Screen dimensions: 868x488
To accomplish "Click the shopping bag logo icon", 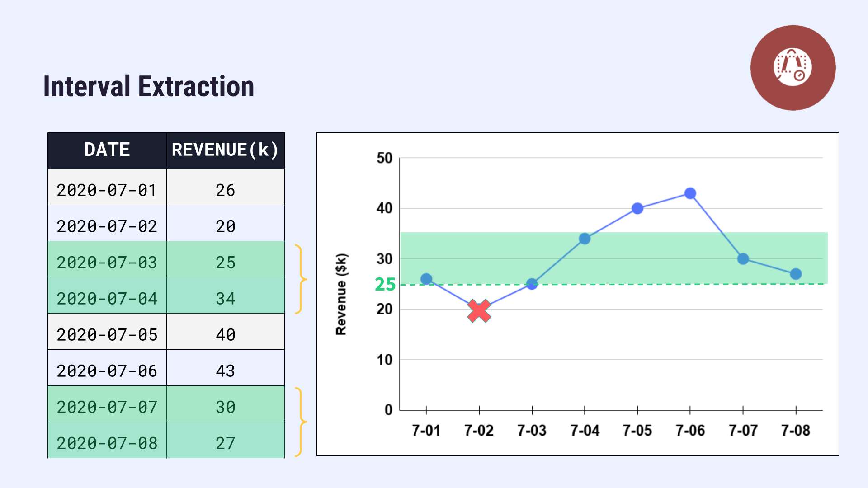I will pos(793,67).
